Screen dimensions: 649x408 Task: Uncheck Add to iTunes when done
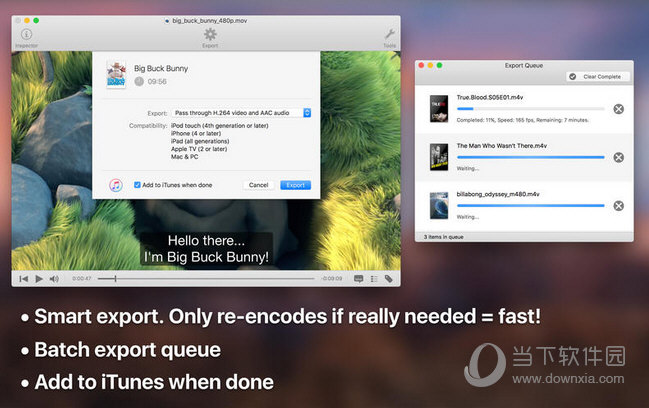click(x=137, y=185)
